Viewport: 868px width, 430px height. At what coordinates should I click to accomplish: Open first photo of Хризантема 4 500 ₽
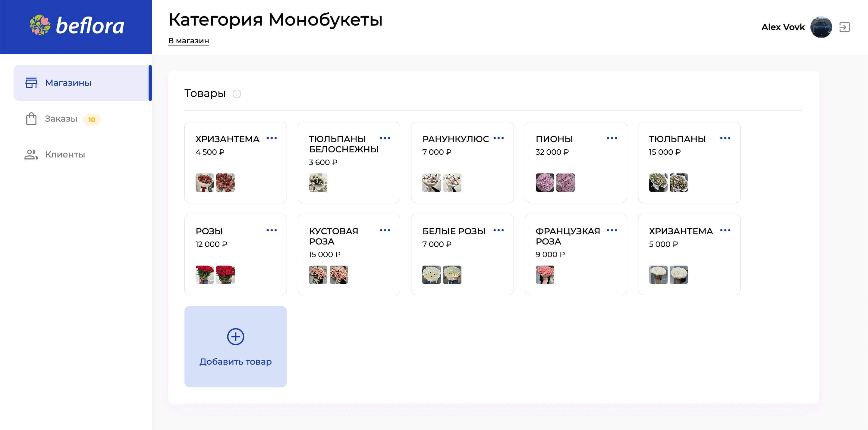[205, 182]
